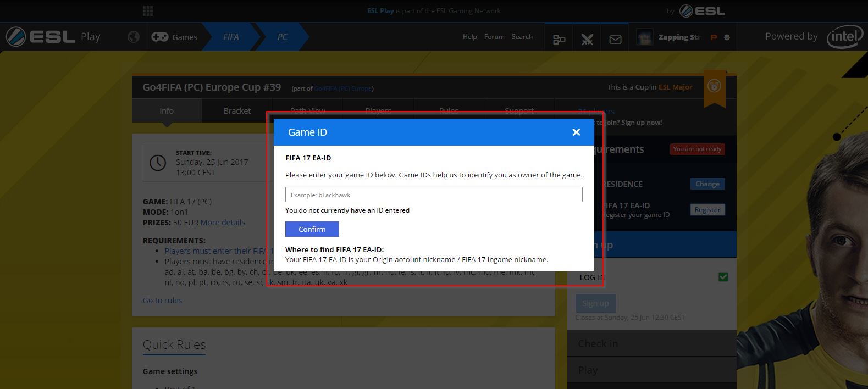The height and width of the screenshot is (389, 868).
Task: Expand the Check in section
Action: click(652, 343)
